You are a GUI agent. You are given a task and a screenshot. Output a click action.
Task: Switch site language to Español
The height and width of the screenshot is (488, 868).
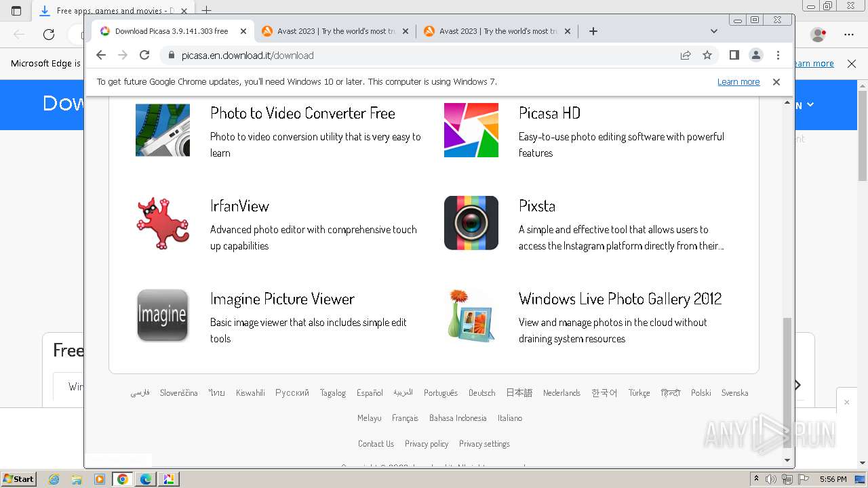point(370,393)
